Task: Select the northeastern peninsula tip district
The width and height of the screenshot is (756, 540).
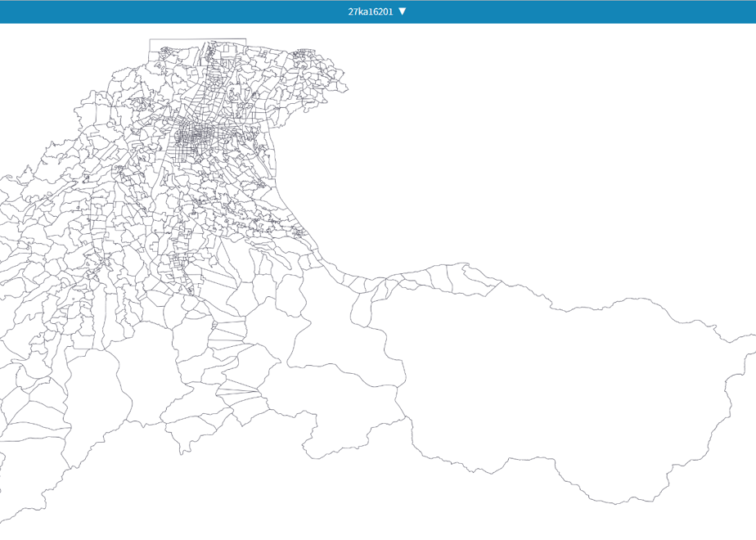Action: pyautogui.click(x=339, y=82)
